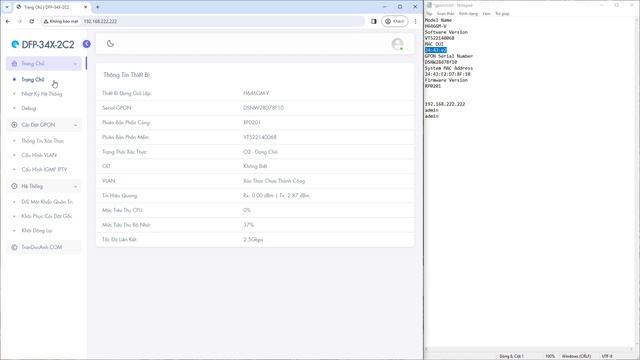This screenshot has width=640, height=360.
Task: Click the firmware value VT522140068
Action: (x=260, y=137)
